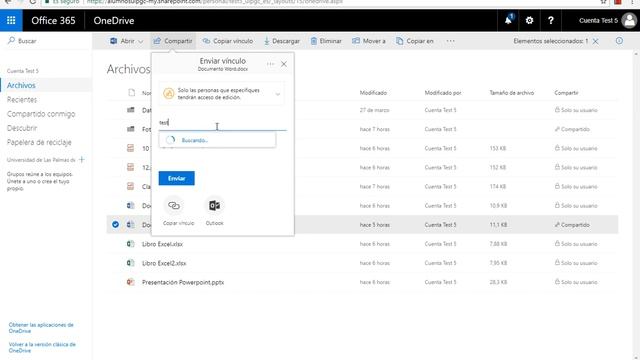Click Solo su usuario in the Libro Excel.xlsx row
This screenshot has height=360, width=640.
[x=576, y=244]
